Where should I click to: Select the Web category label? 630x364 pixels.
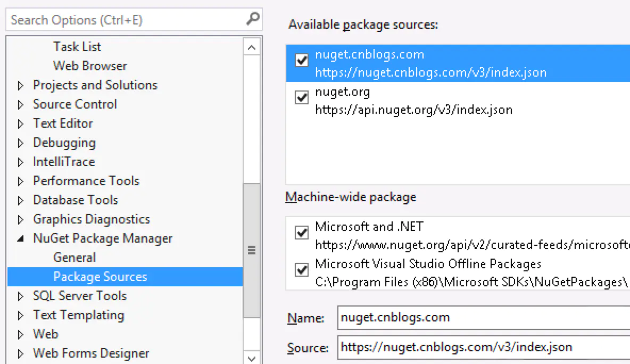[x=45, y=334]
